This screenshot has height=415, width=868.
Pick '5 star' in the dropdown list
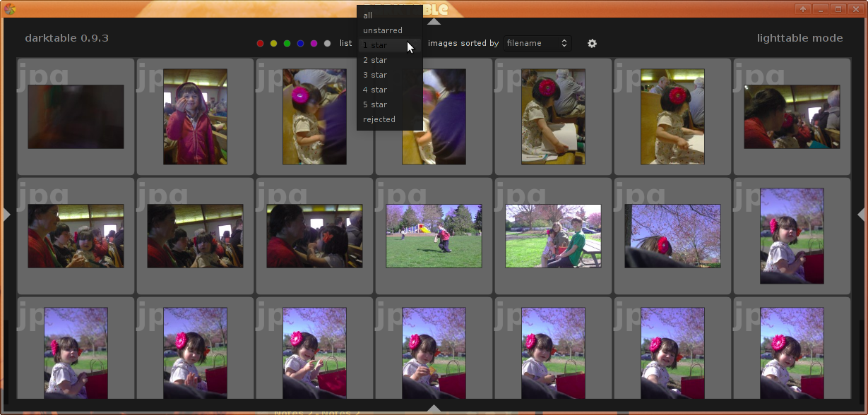click(375, 104)
